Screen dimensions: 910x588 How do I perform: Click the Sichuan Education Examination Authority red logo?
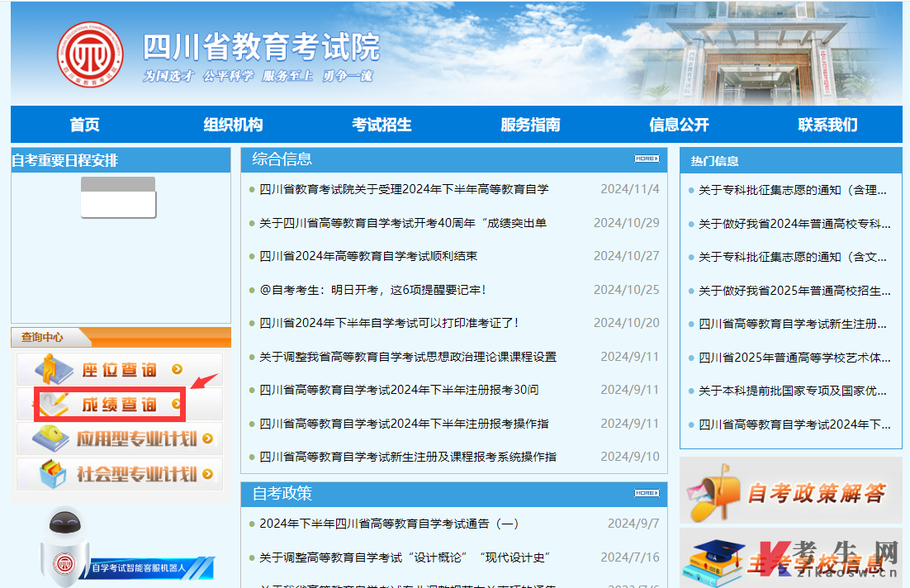[90, 55]
